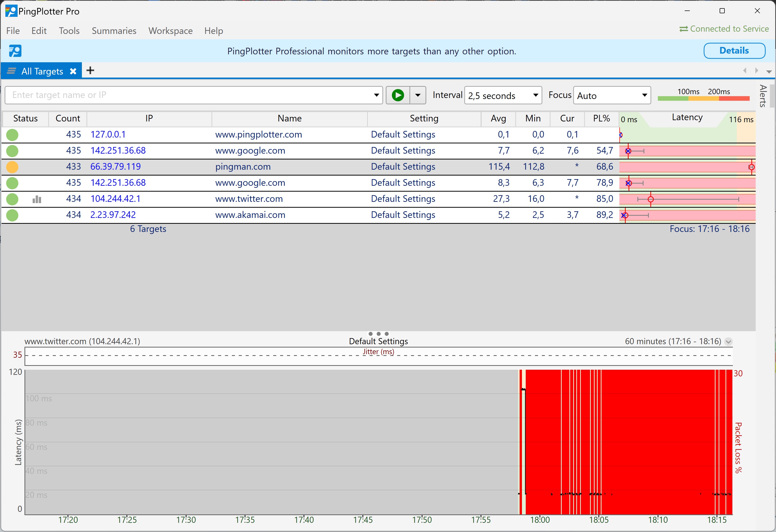Screen dimensions: 776x532
Task: Select IP 127.0.0.1
Action: [x=108, y=134]
